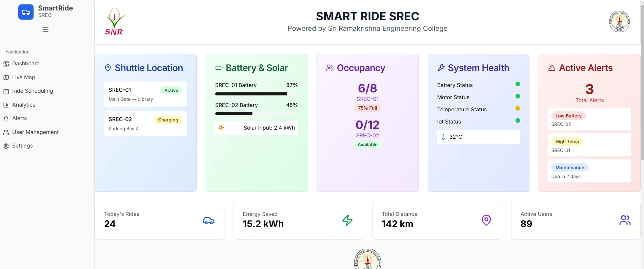
Task: Click the SMART RIDE SREC heading
Action: coord(367,16)
